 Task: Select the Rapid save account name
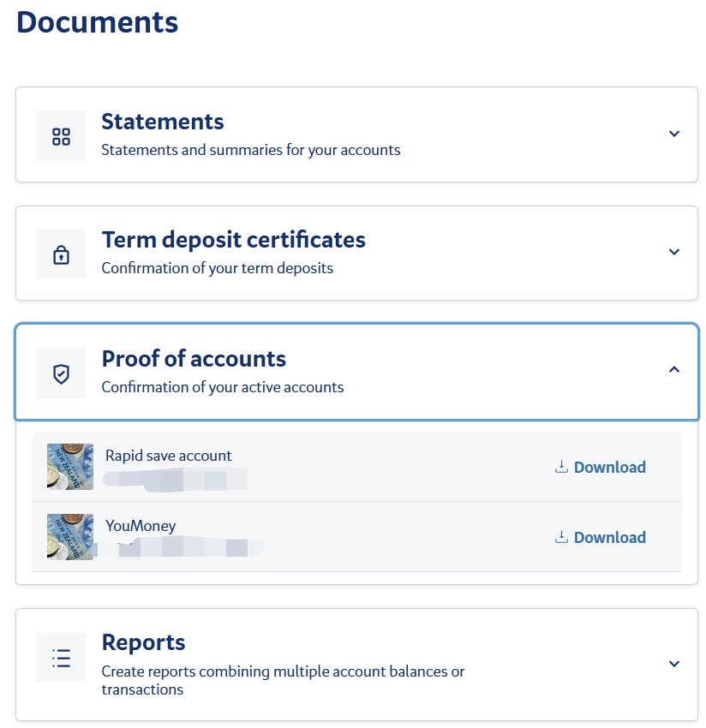168,456
